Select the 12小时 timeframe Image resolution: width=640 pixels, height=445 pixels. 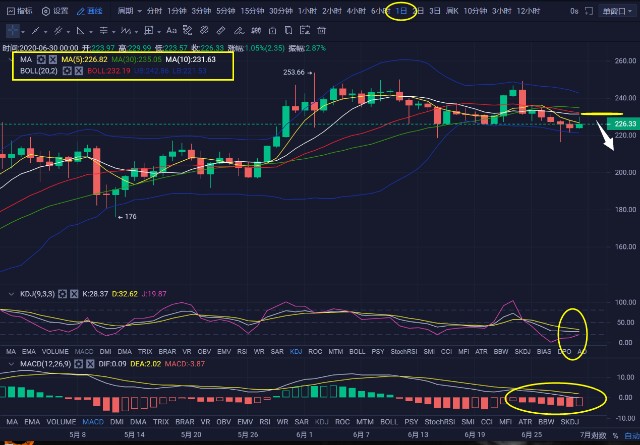(x=528, y=11)
